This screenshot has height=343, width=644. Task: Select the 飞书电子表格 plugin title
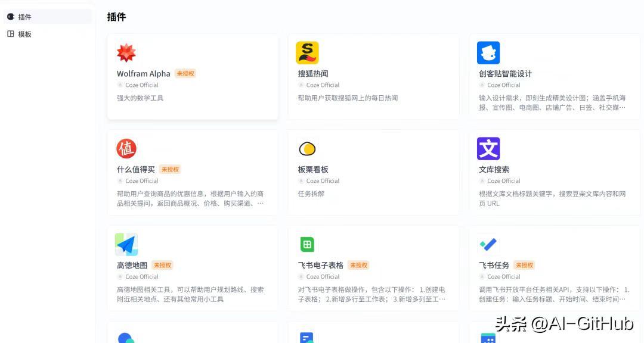tap(321, 266)
